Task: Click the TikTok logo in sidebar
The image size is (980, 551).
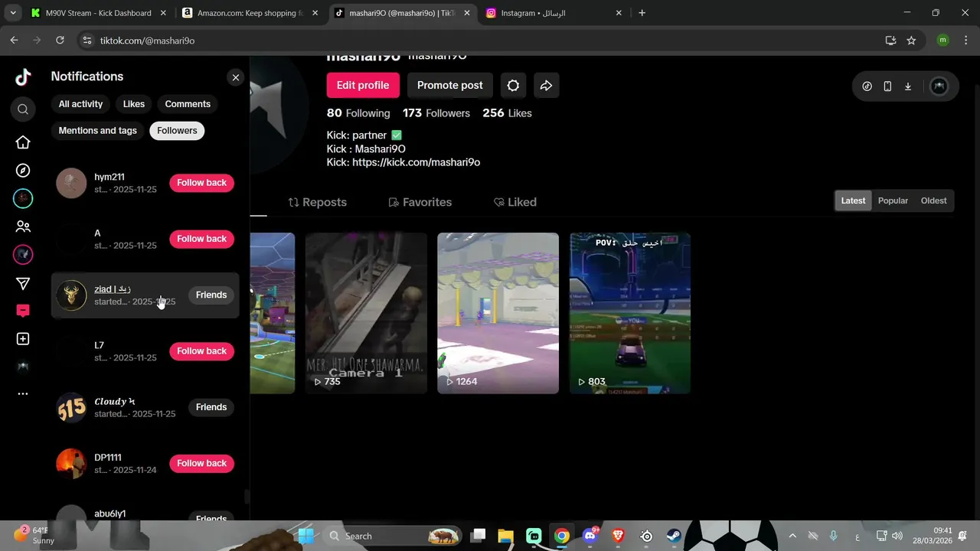Action: (23, 77)
